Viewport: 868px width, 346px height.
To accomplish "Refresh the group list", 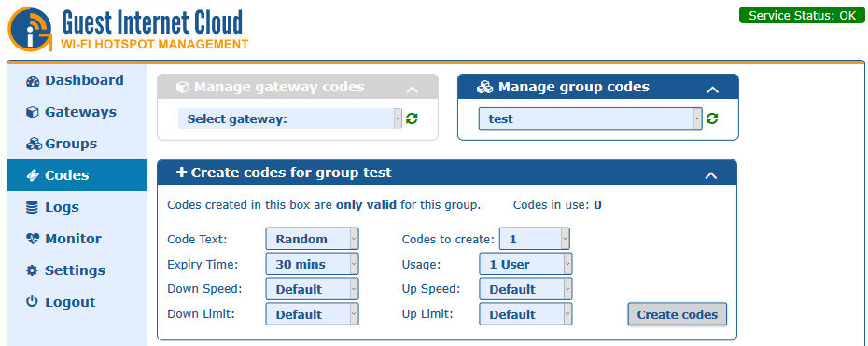I will click(x=712, y=118).
